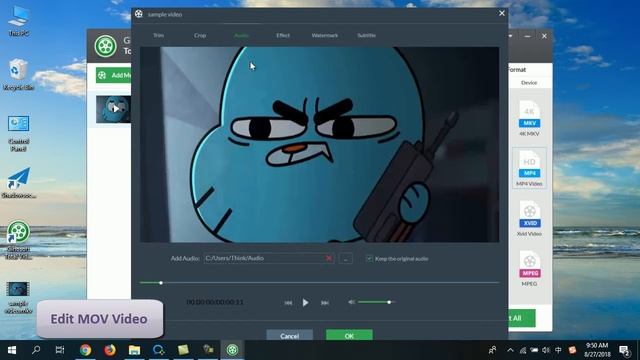
Task: Click the Convert All button
Action: [x=522, y=318]
